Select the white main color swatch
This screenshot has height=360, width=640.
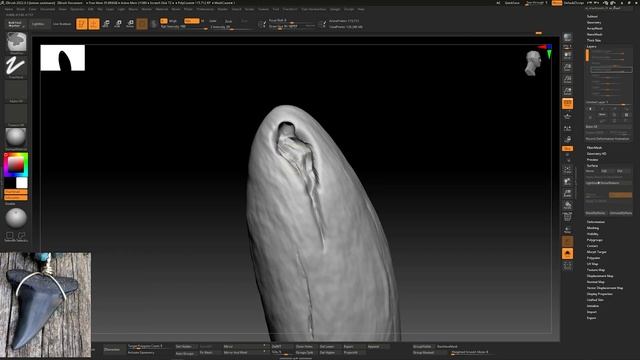click(x=22, y=182)
